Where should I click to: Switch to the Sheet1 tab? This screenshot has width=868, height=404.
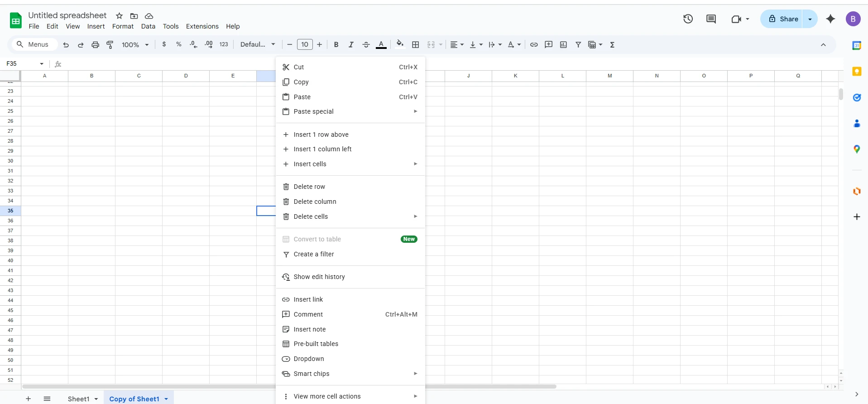tap(78, 399)
